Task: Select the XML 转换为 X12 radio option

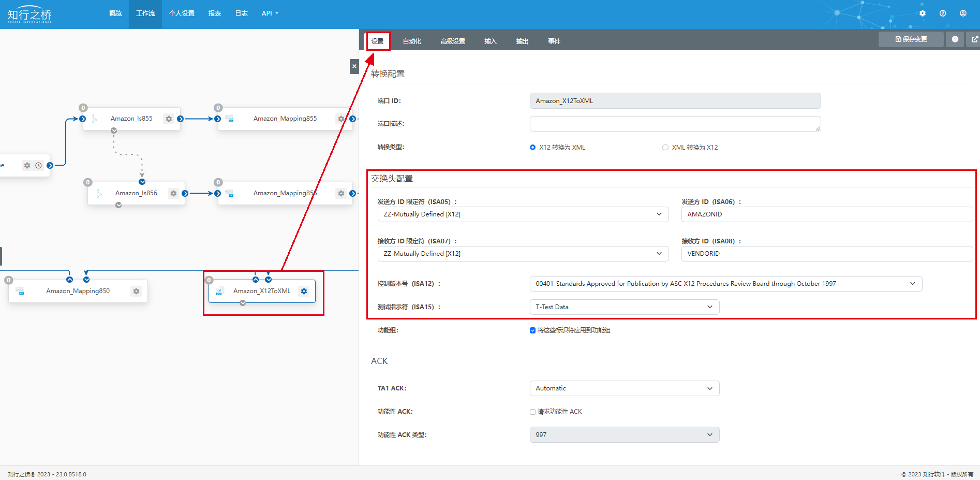Action: 665,148
